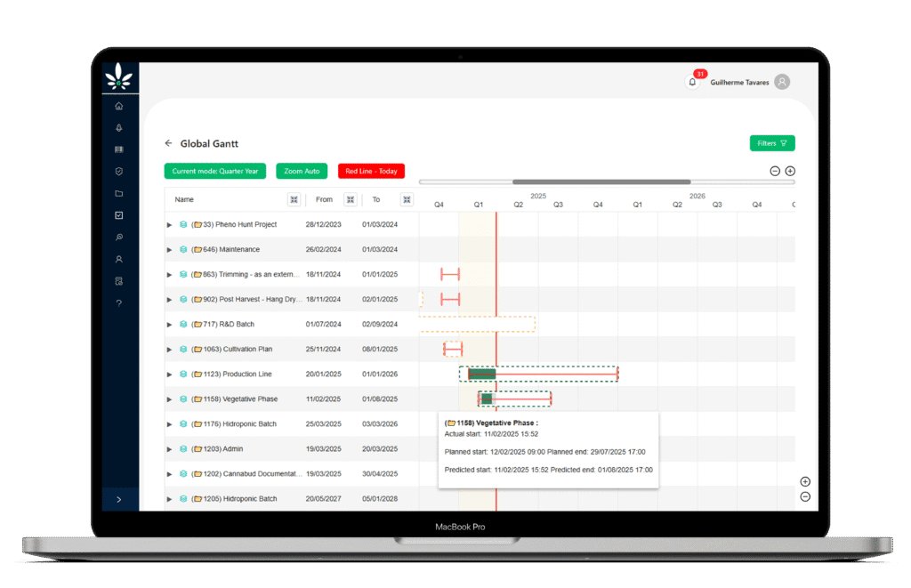This screenshot has width=911, height=588.
Task: Toggle the Red Line - Today button
Action: click(370, 171)
